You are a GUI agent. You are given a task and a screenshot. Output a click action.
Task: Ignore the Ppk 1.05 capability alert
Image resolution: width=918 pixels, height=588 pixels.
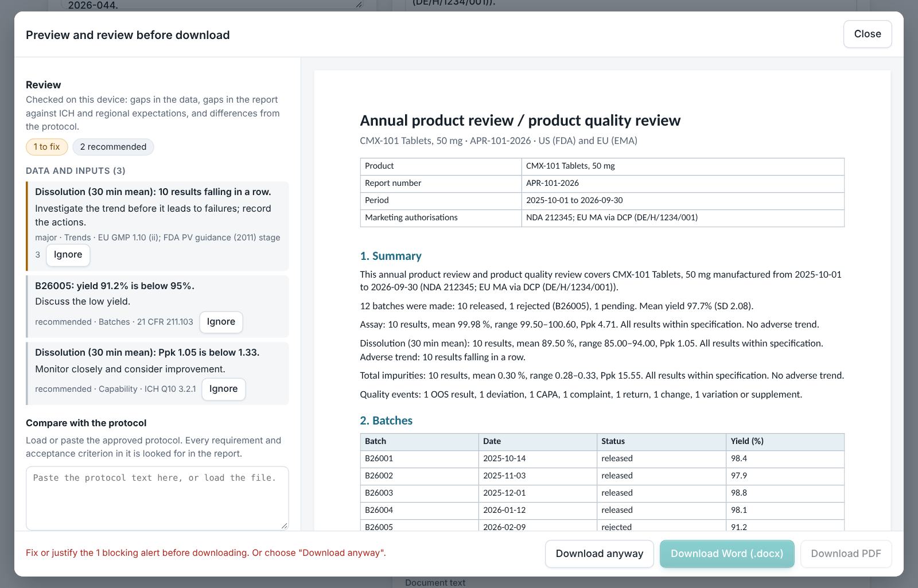pos(223,389)
